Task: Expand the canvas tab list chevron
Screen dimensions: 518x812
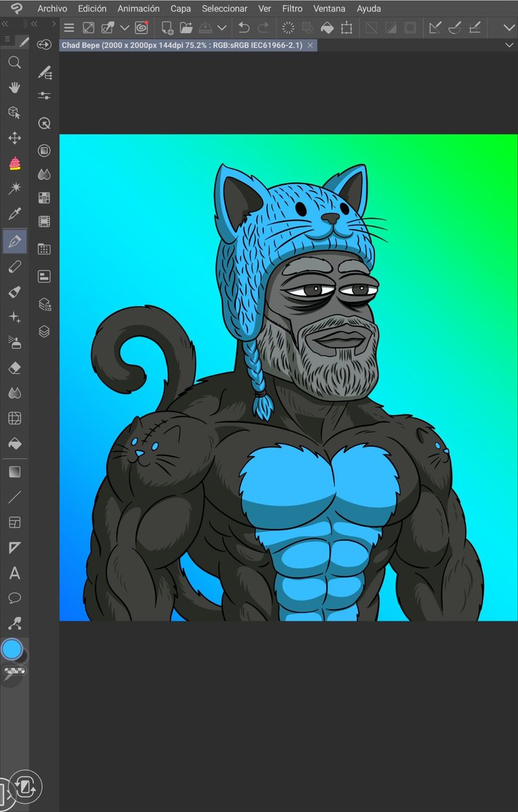Action: point(510,45)
